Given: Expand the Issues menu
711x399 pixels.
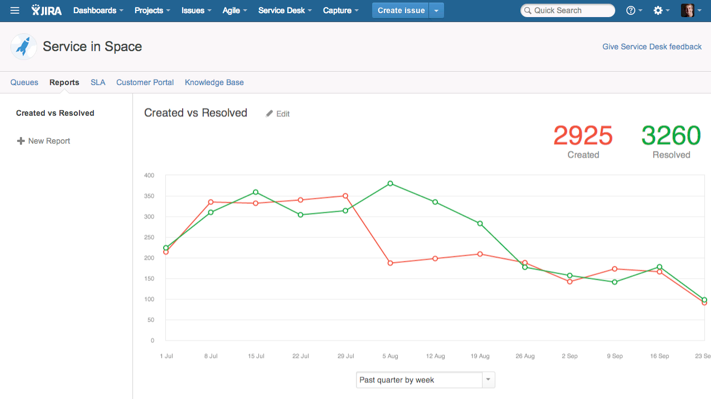Looking at the screenshot, I should click(196, 10).
